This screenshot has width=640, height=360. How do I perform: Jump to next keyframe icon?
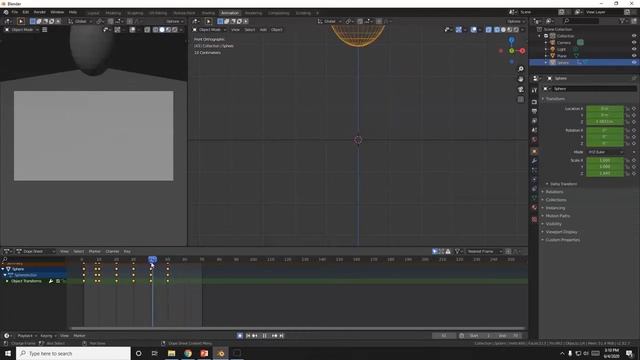274,336
